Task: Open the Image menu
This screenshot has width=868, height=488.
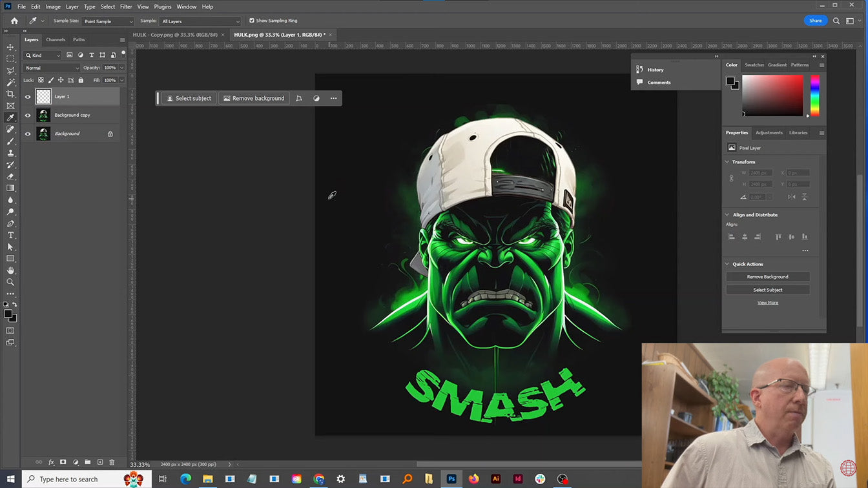Action: pos(53,6)
